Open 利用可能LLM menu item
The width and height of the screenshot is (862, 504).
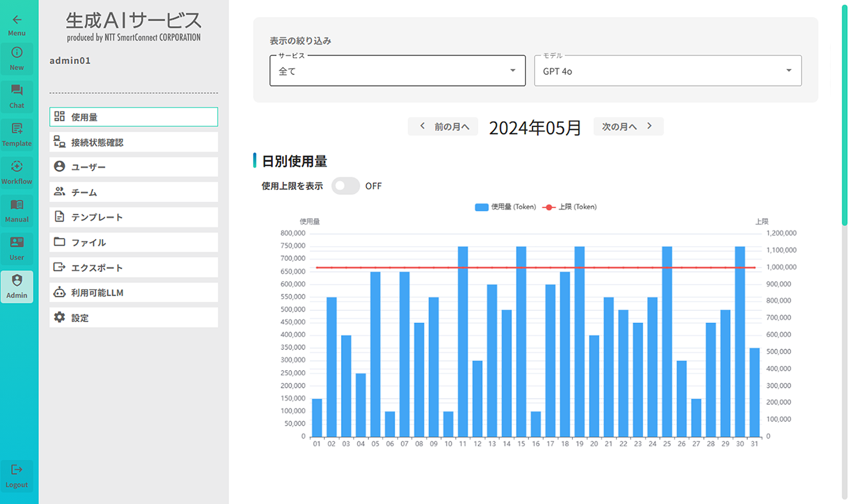coord(133,292)
